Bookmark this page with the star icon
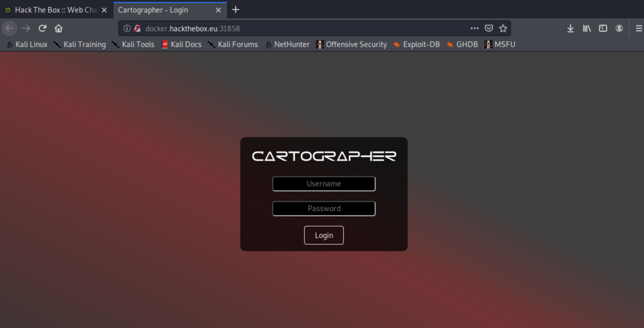Screen dimensions: 644x328 point(503,28)
